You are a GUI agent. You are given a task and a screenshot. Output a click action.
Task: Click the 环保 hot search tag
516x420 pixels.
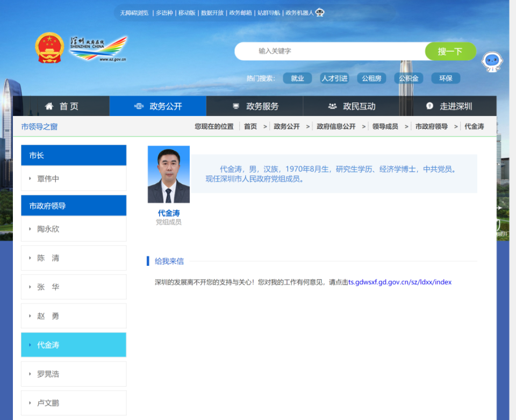pos(446,78)
